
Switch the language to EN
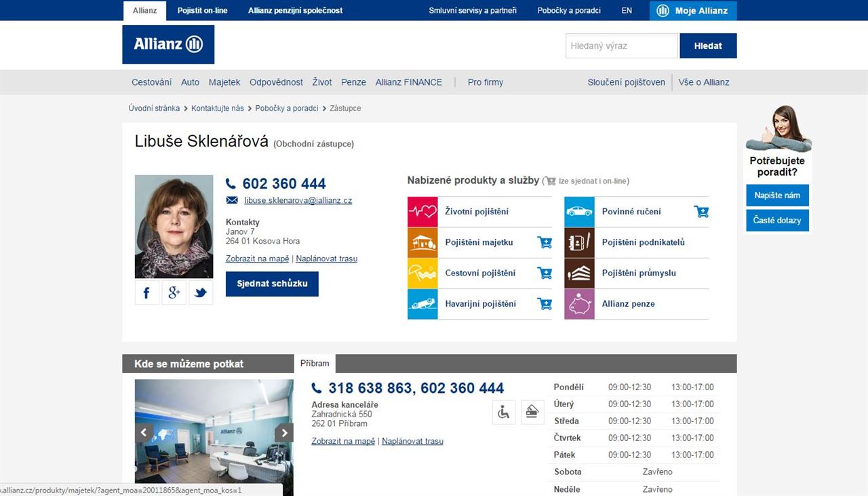tap(627, 11)
